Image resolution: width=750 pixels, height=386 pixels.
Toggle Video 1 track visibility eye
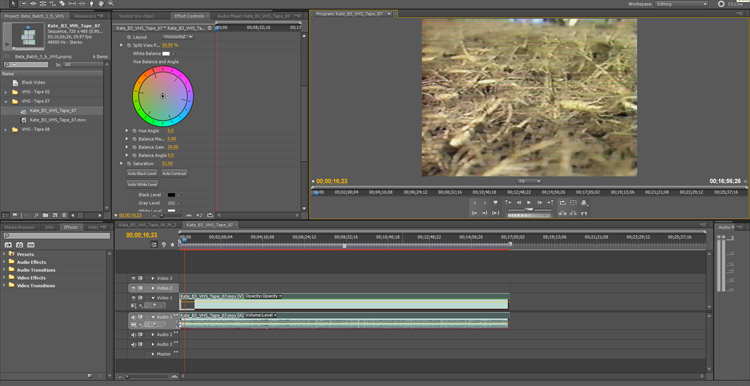tap(133, 298)
